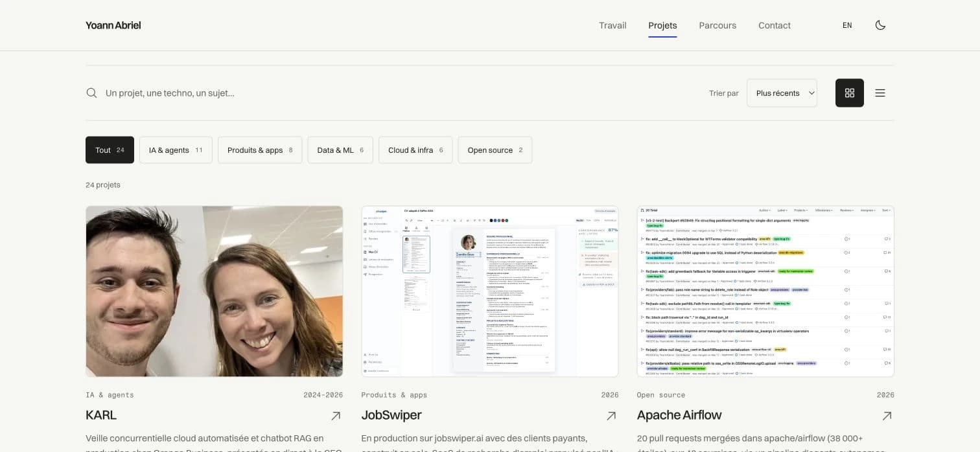
Task: Click the 'Trier par' label
Action: point(724,93)
